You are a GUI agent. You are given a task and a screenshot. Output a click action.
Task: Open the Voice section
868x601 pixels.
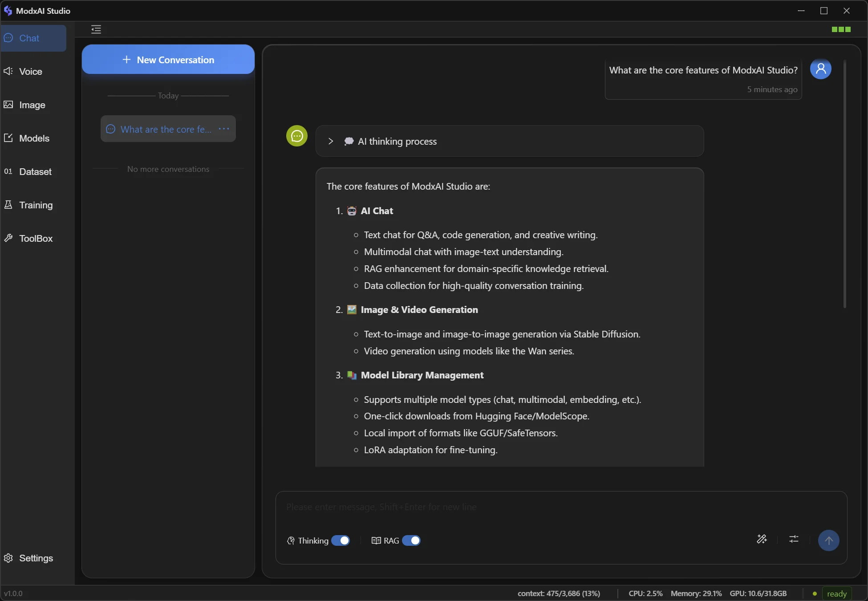(x=30, y=72)
